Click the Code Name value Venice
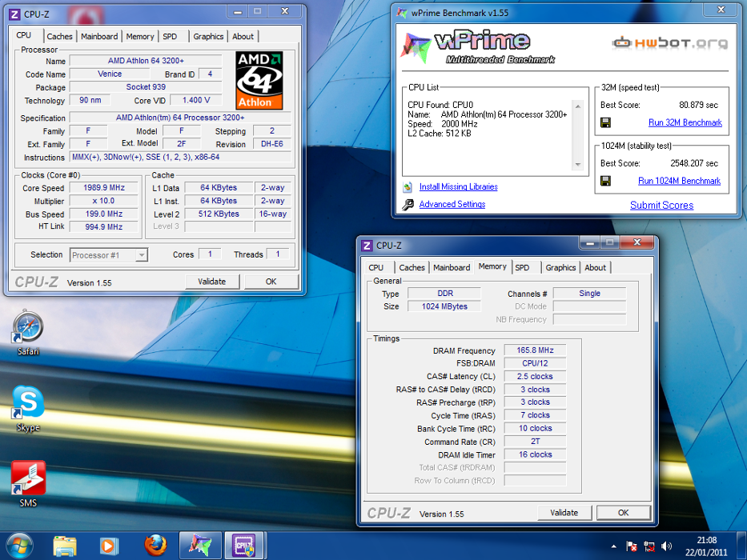The height and width of the screenshot is (560, 747). point(110,74)
